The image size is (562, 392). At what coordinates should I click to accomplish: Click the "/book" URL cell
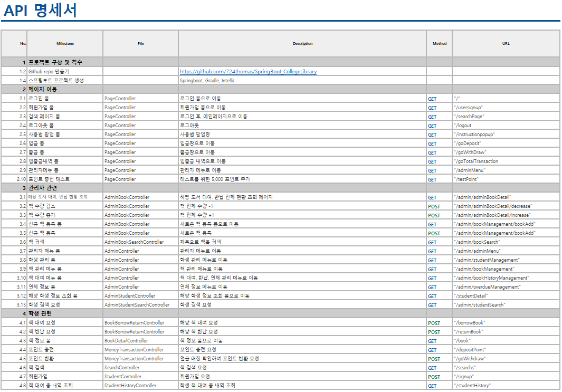[506, 340]
